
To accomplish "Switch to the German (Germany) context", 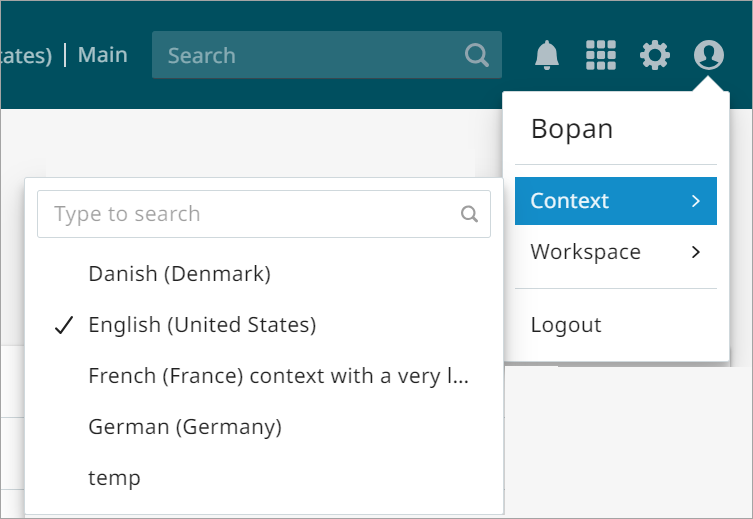I will 185,427.
